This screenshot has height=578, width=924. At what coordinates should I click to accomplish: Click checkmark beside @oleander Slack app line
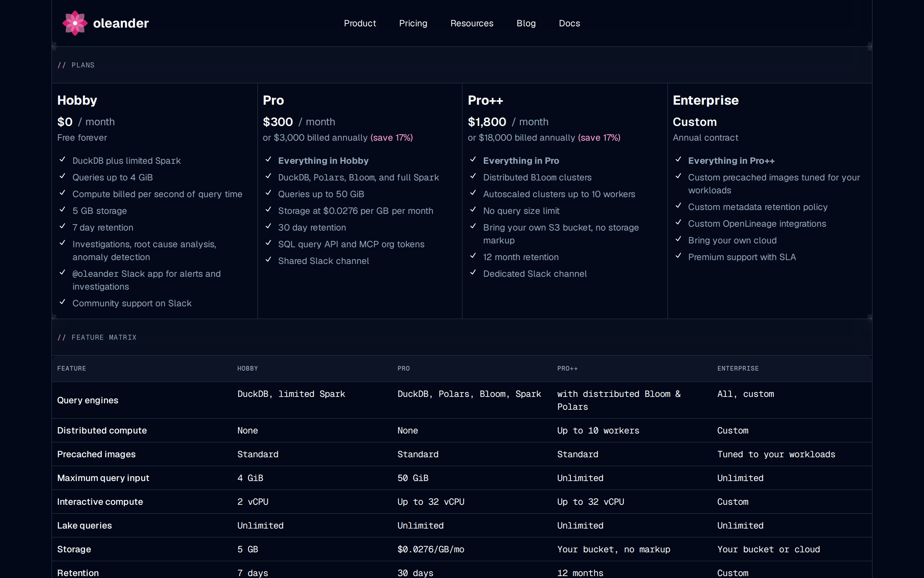(x=63, y=272)
